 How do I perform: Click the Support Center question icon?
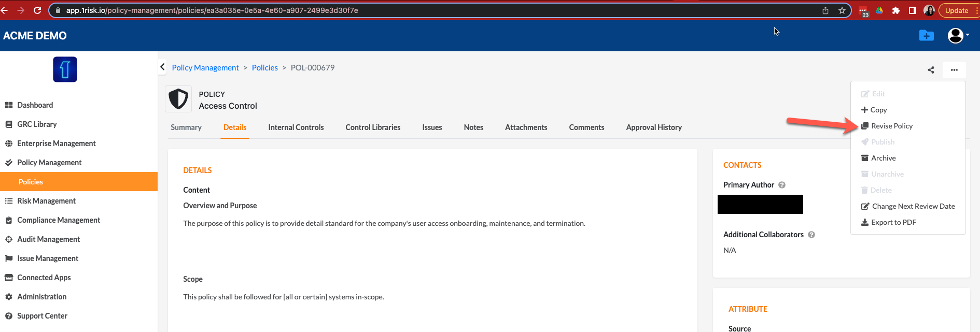tap(9, 316)
